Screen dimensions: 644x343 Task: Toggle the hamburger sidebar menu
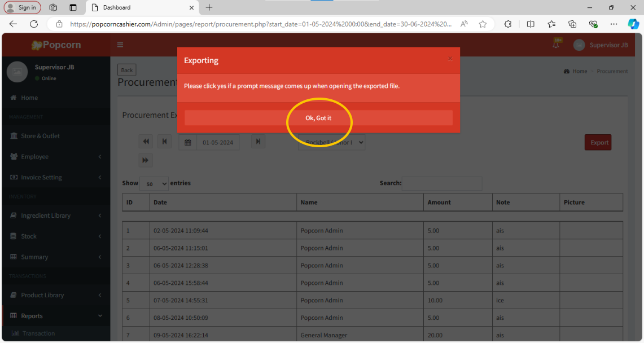click(120, 45)
